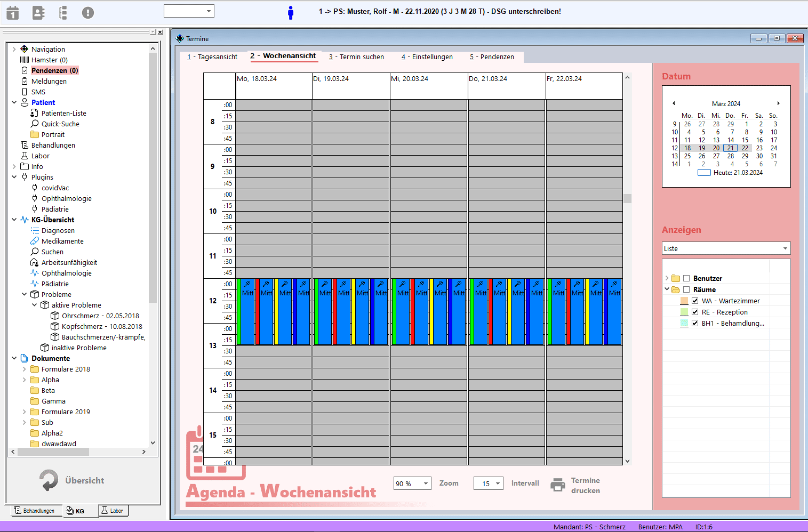This screenshot has width=808, height=532.
Task: Click the navigation tree horizontal scrollbar
Action: point(53,452)
